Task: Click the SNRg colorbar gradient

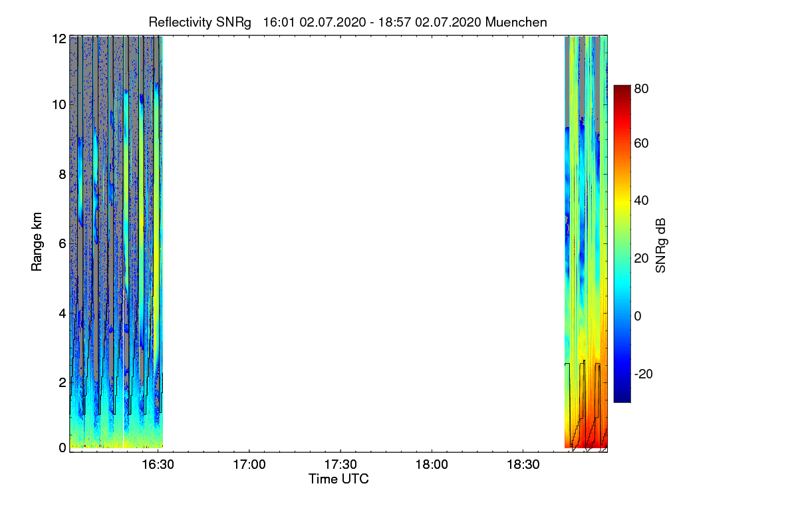Action: [x=622, y=243]
